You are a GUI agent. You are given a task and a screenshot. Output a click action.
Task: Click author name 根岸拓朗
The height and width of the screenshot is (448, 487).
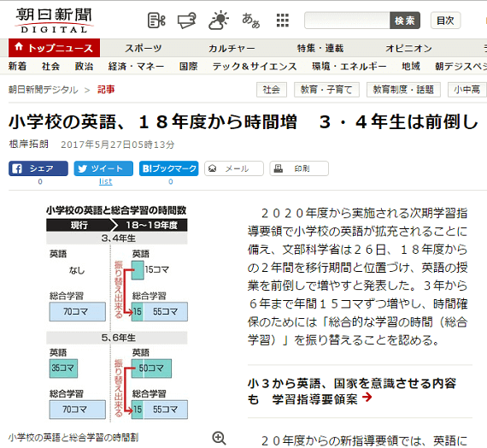[x=28, y=144]
